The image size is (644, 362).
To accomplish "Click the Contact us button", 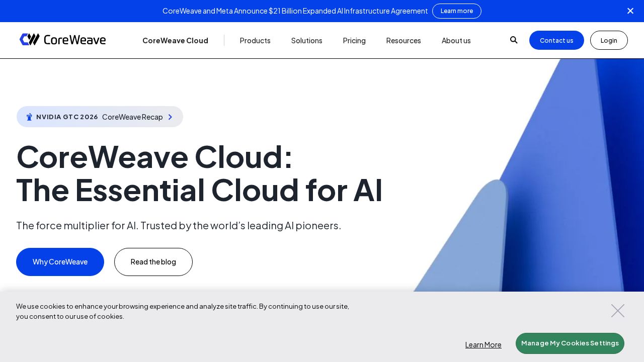I will click(x=556, y=40).
